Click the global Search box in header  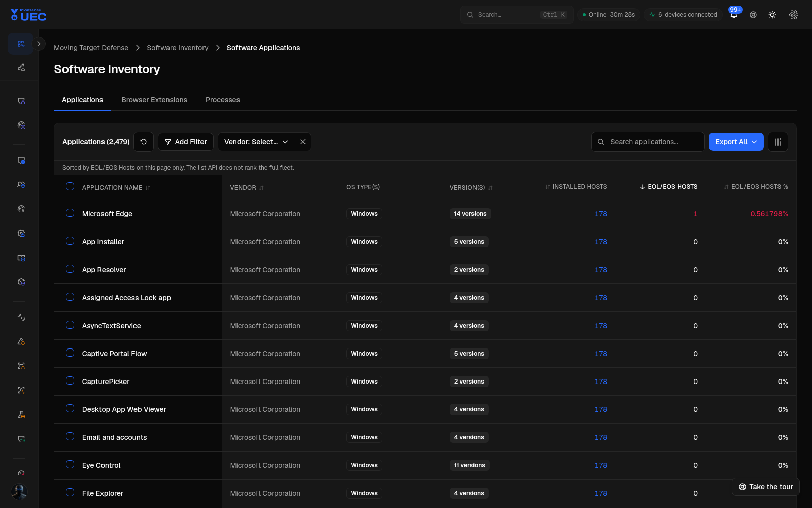pos(517,15)
